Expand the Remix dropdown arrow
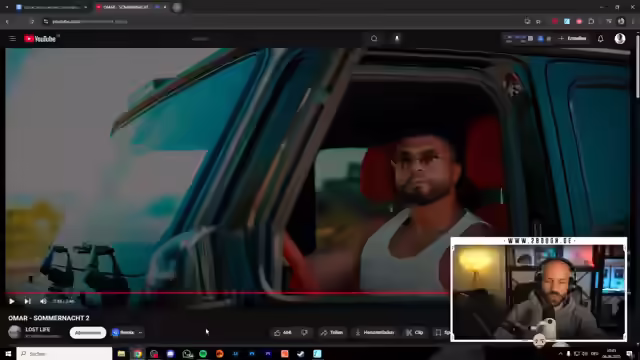Screen dimensions: 640x360 [x=140, y=333]
